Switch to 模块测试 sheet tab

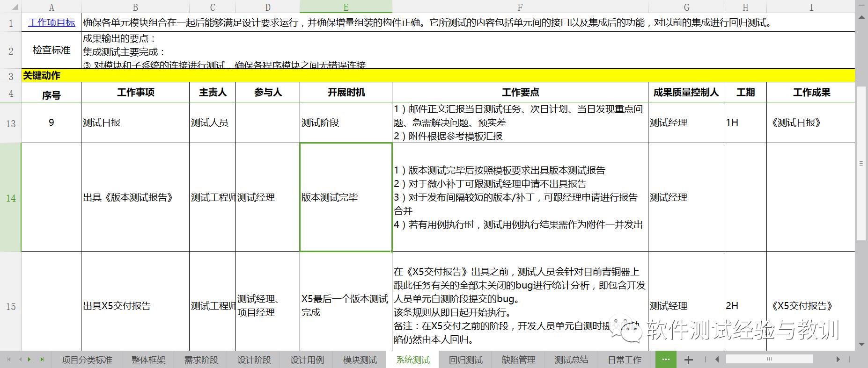click(360, 360)
